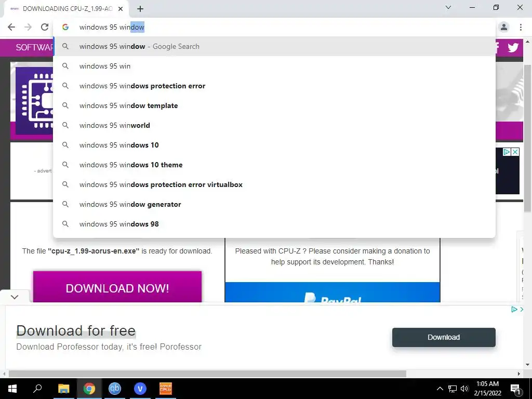Open the clock showing 1:05 AM

coord(487,389)
